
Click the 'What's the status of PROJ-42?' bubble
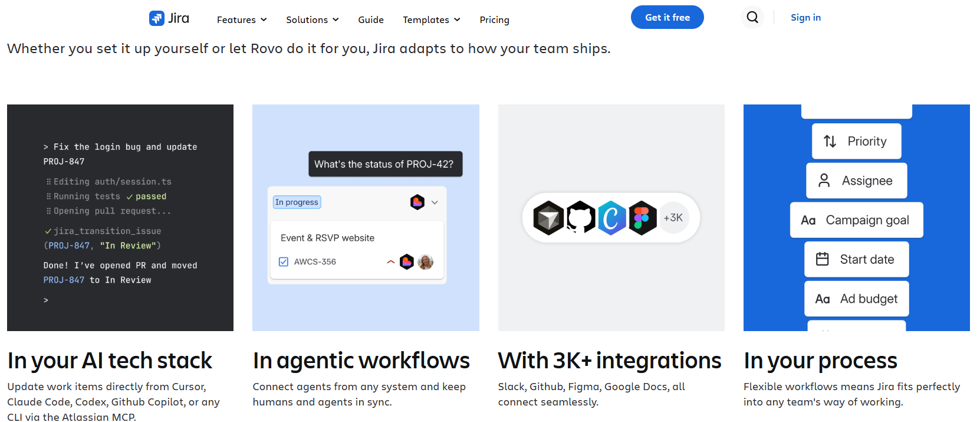pos(386,164)
